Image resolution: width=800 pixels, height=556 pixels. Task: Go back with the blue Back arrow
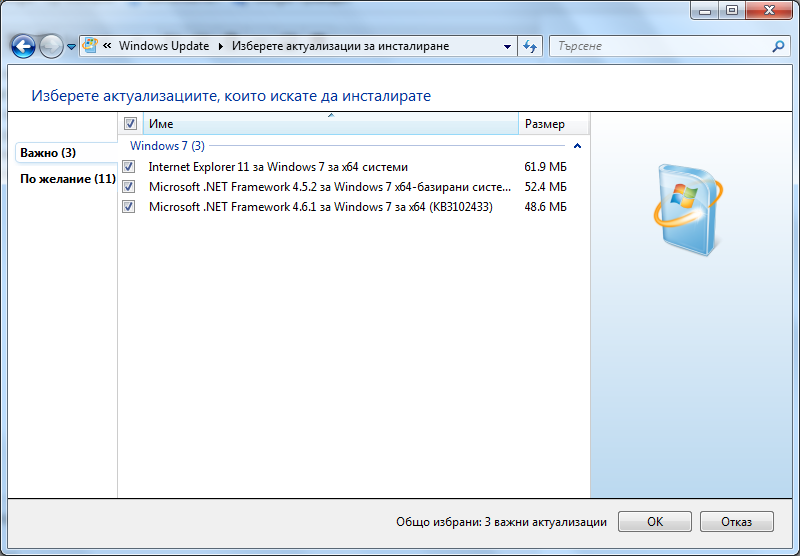[x=23, y=46]
